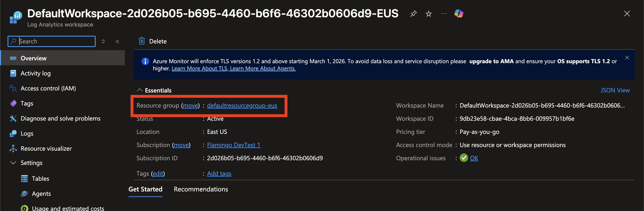Select Agents under Settings

[41, 193]
